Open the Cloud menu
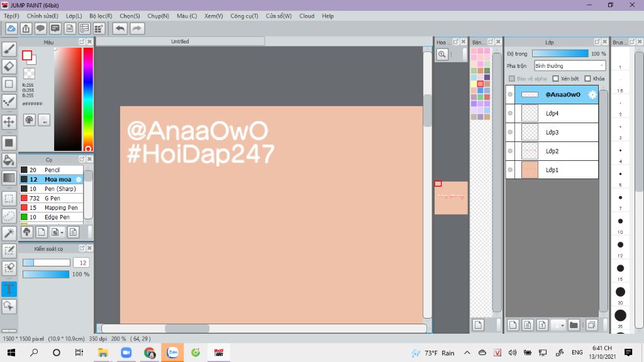Viewport: 644px width, 362px height. click(307, 16)
